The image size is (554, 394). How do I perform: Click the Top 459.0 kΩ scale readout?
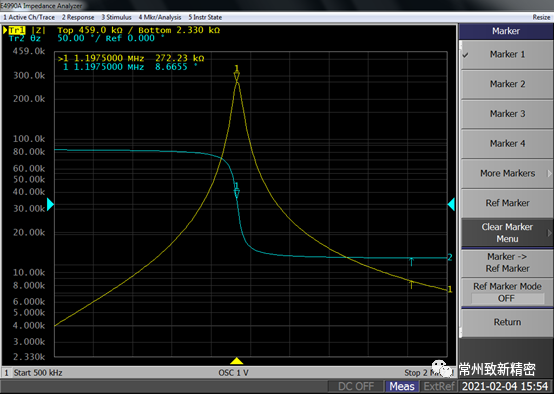[138, 30]
